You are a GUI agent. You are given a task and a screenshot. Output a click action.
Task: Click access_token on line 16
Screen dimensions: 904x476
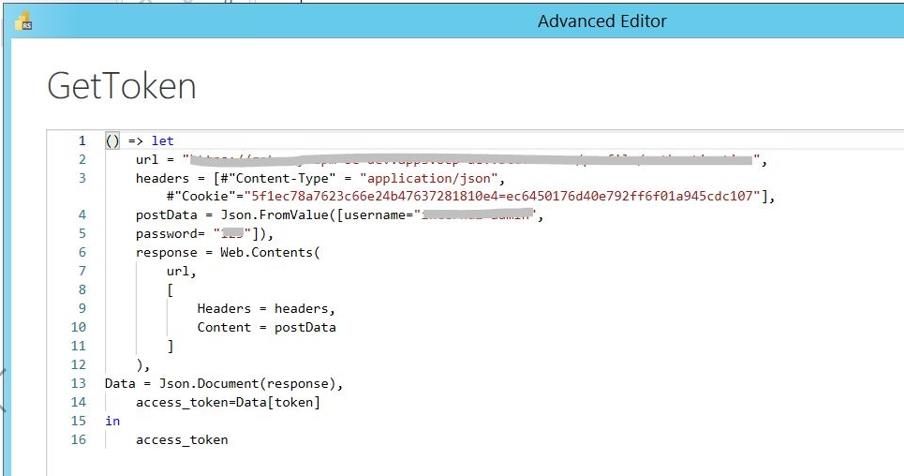[182, 440]
